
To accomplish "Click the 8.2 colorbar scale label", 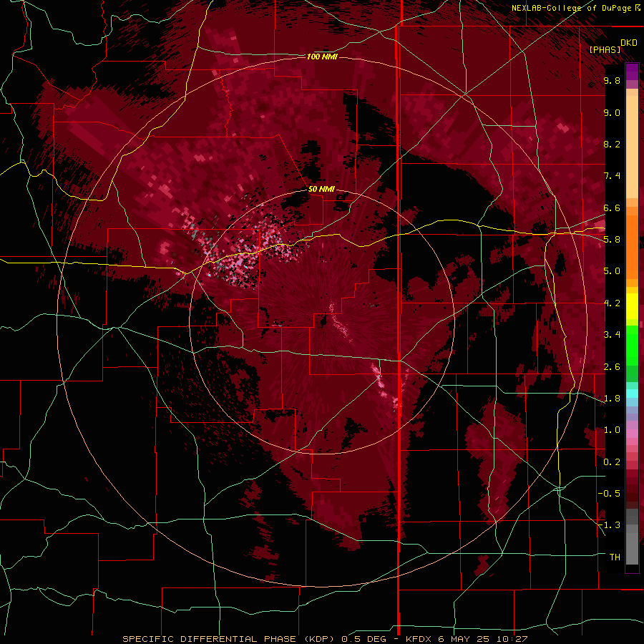I will pyautogui.click(x=612, y=144).
